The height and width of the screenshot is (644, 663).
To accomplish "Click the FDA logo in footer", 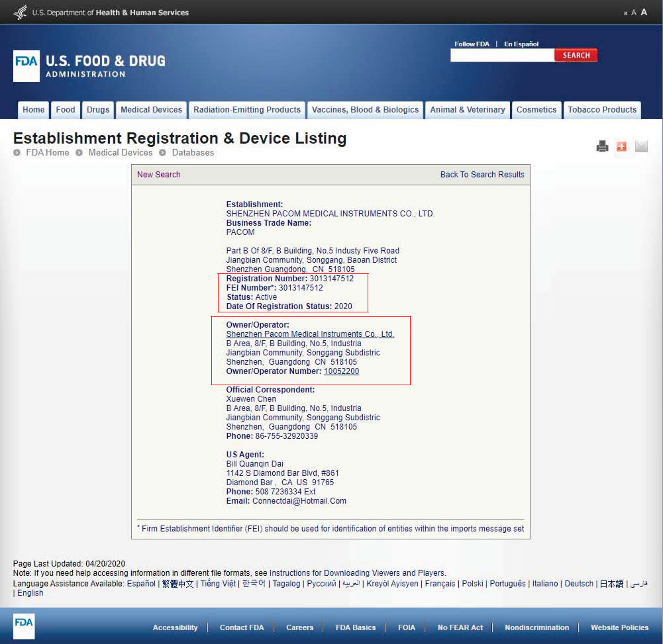I will click(24, 626).
